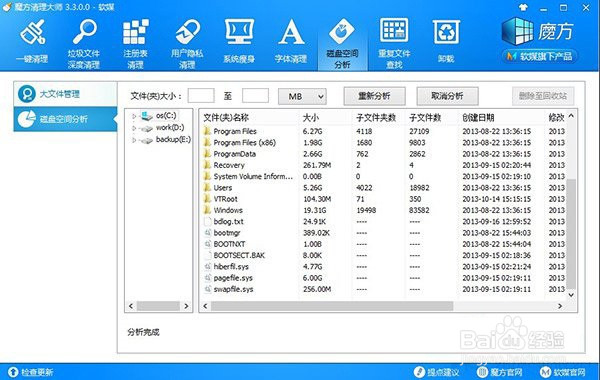Open the MB unit dropdown
600x380 pixels.
[x=302, y=96]
